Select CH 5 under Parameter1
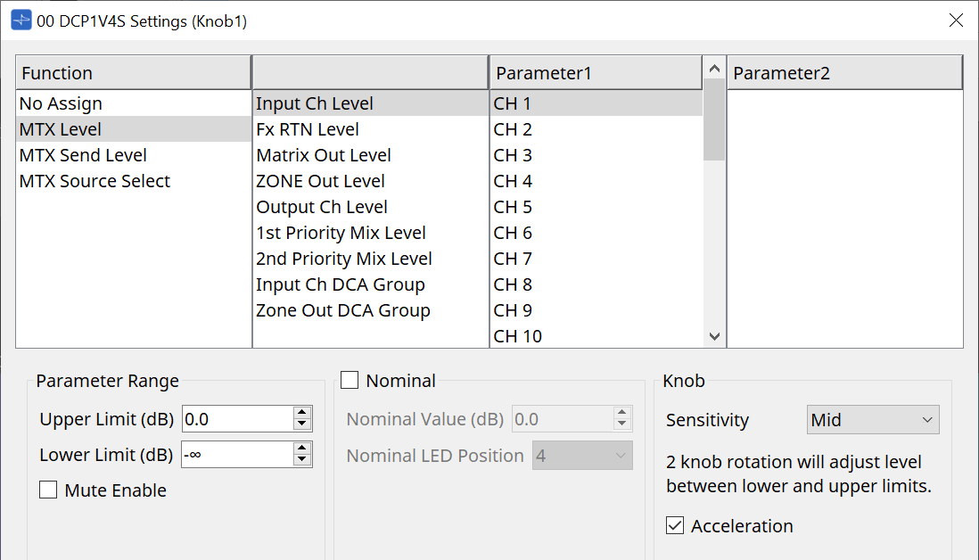Screen dimensions: 979x560 (x=514, y=206)
